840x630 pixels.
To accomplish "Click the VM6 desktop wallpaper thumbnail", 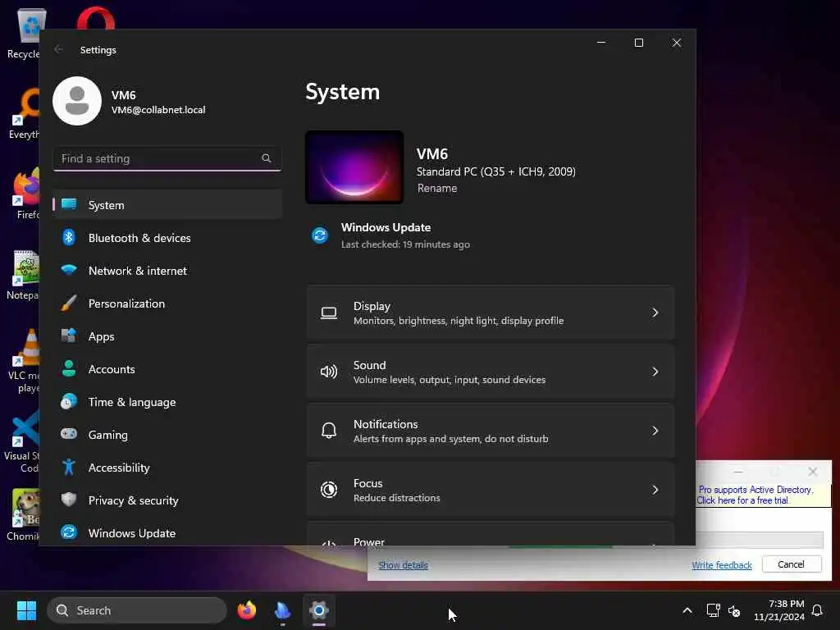I will coord(354,167).
